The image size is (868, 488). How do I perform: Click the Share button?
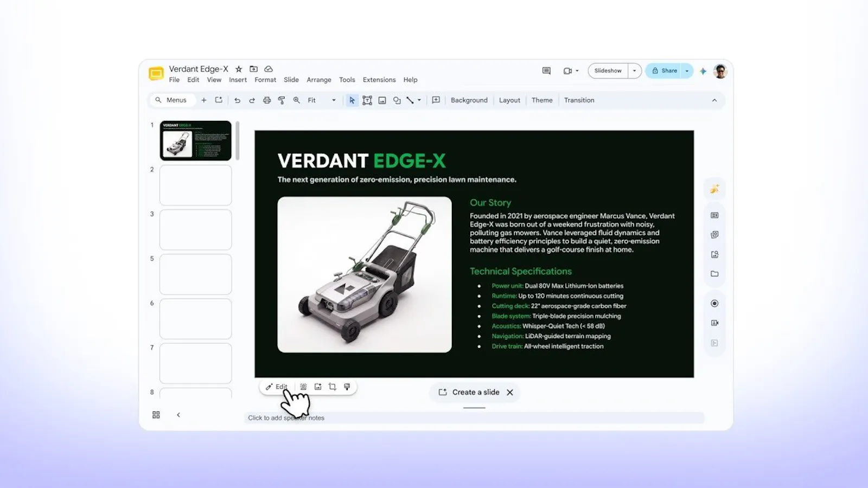tap(664, 70)
